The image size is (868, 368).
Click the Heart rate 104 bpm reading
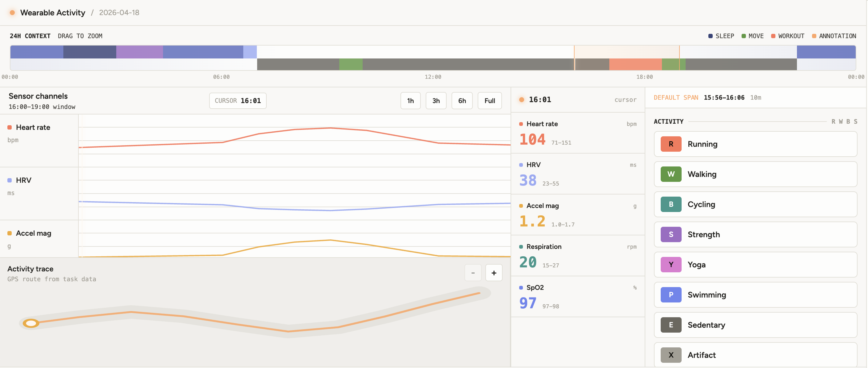coord(578,133)
